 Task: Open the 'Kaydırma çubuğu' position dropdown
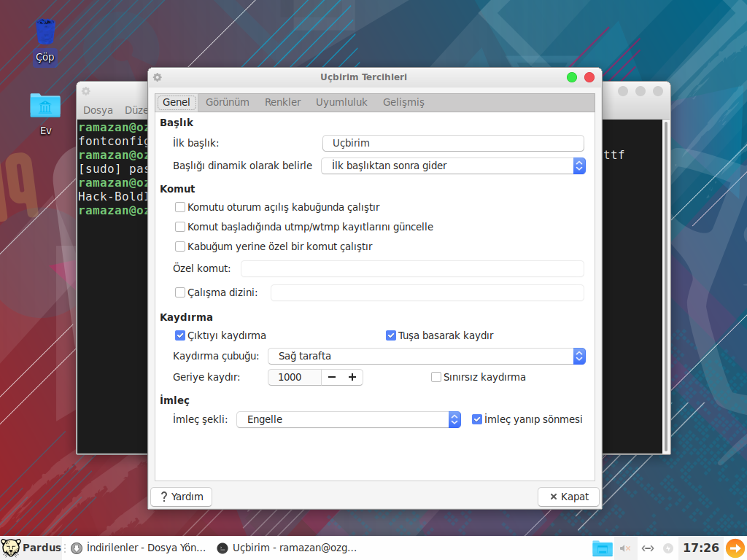click(x=426, y=356)
